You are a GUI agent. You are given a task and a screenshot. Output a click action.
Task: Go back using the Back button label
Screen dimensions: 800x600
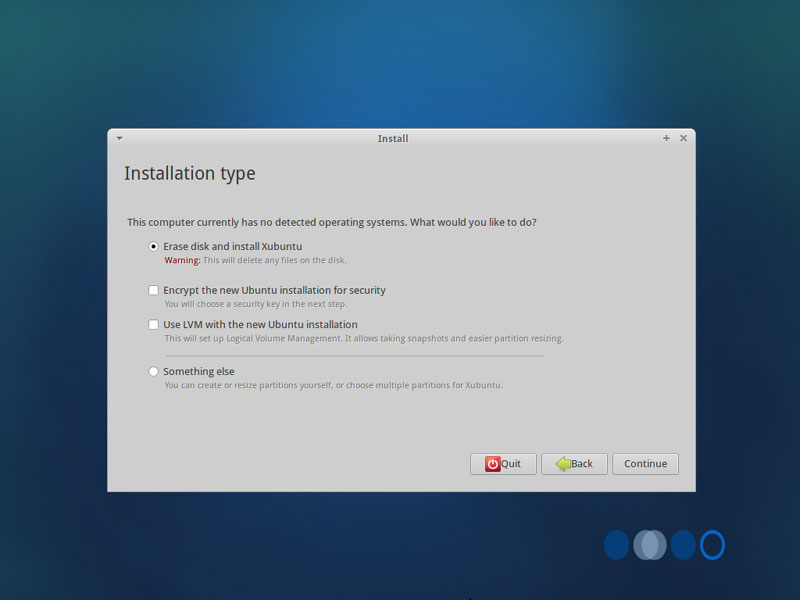582,464
